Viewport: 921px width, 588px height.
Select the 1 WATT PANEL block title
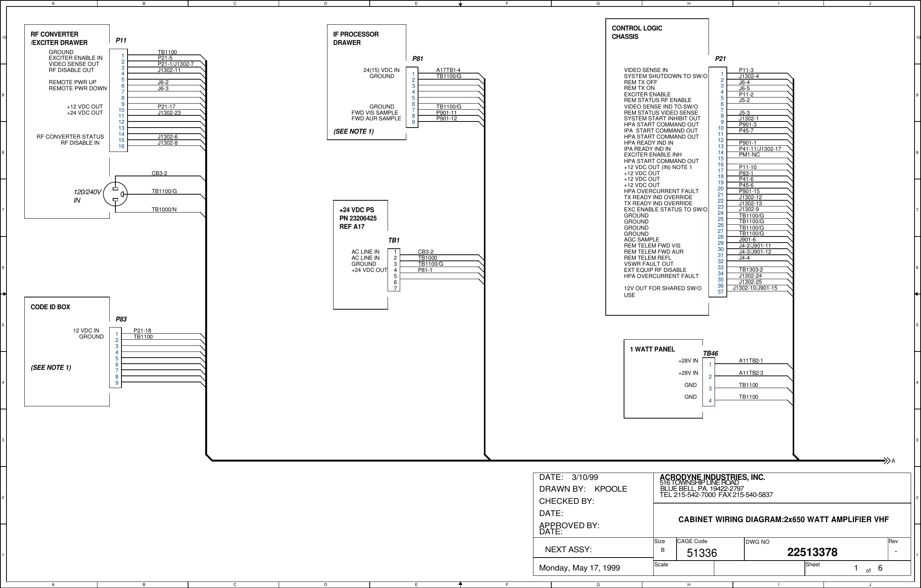[x=652, y=349]
